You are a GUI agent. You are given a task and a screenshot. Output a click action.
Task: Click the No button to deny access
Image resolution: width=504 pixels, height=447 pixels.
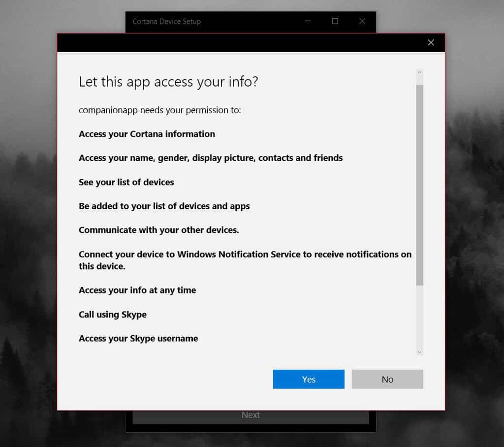(x=387, y=379)
